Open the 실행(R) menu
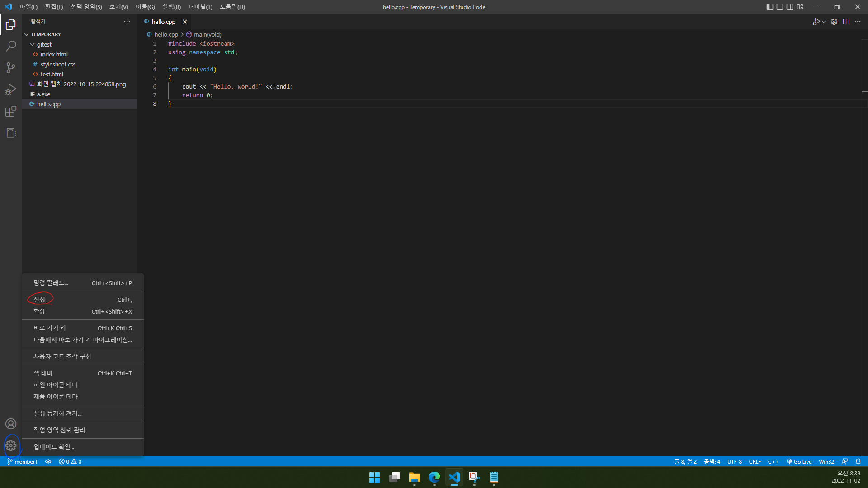Screen dimensions: 868x488 pos(171,7)
